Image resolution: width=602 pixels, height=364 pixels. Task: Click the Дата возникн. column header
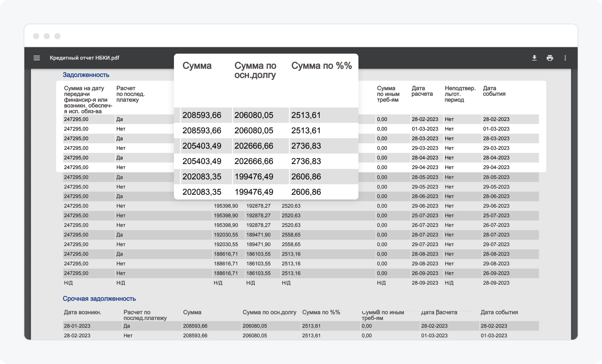click(83, 312)
